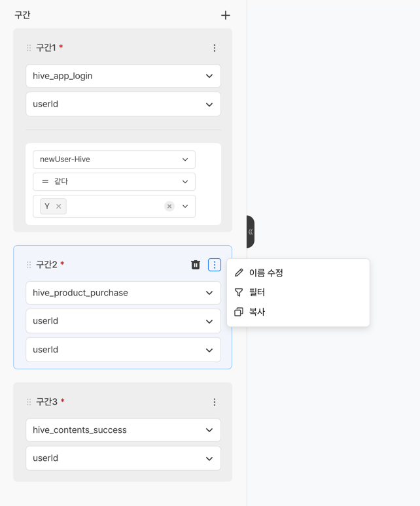Select '복사' from the context menu
This screenshot has height=506, width=420.
[x=256, y=312]
